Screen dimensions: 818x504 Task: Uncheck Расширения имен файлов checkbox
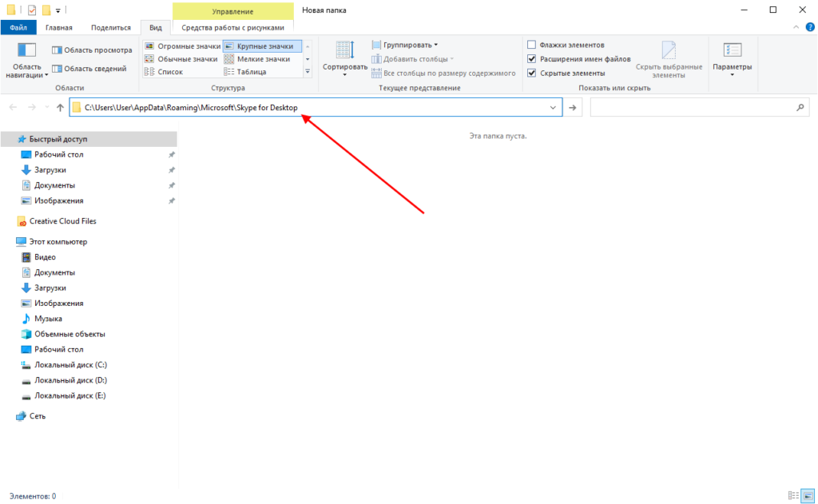tap(531, 59)
